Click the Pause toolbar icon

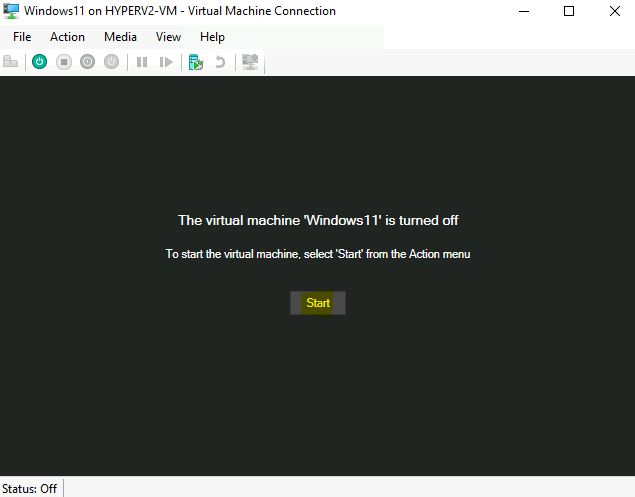142,62
